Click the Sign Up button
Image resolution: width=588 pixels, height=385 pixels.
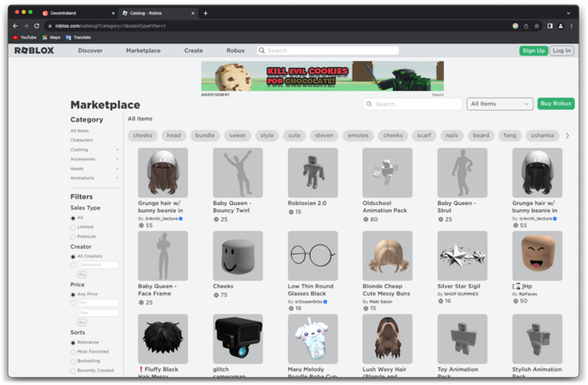[x=534, y=51]
